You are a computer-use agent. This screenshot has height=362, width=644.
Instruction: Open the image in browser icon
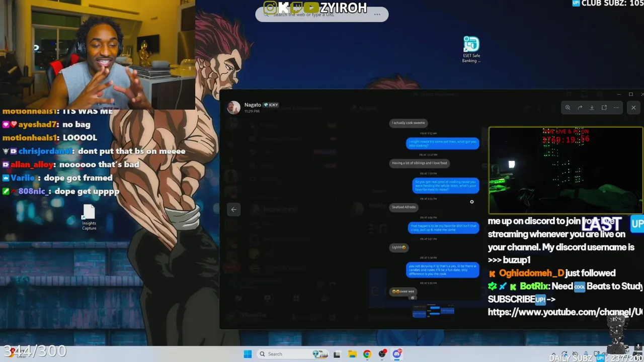click(x=604, y=108)
